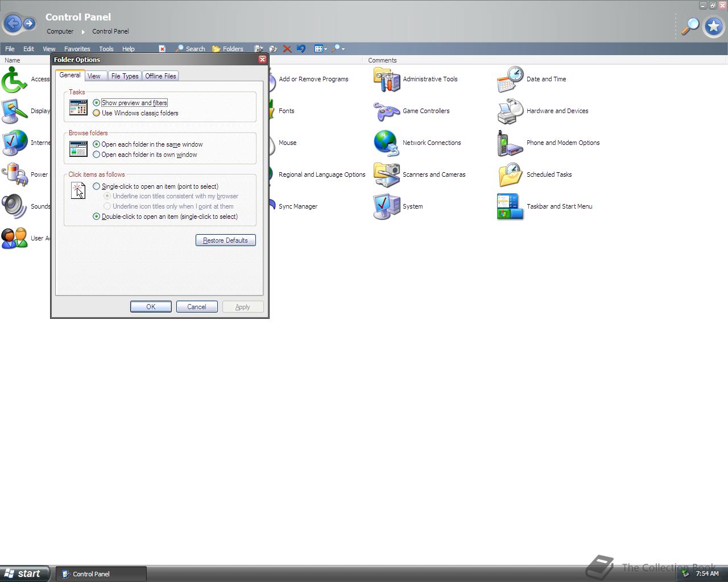Click the Regional and Language Options label
The image size is (728, 582).
tap(322, 174)
